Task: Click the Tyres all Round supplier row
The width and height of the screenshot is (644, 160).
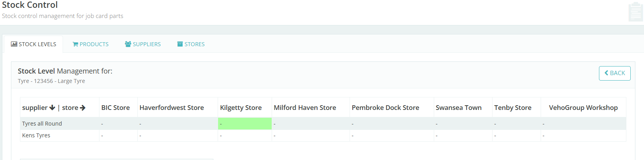Action: (42, 124)
